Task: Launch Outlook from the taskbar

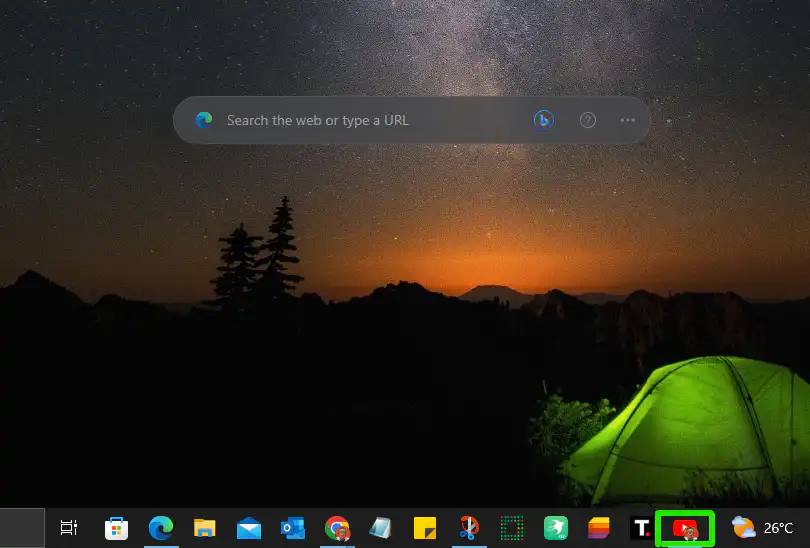Action: pos(293,528)
